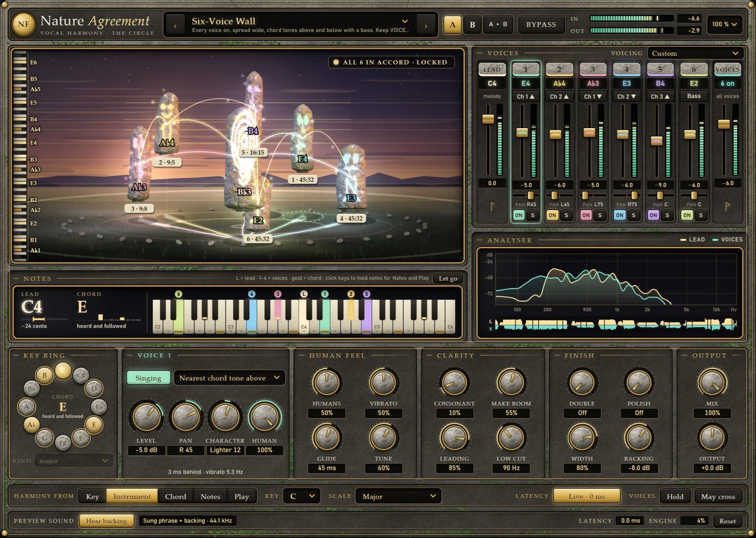Solo voice 2 with S button
Image resolution: width=756 pixels, height=538 pixels.
[566, 215]
